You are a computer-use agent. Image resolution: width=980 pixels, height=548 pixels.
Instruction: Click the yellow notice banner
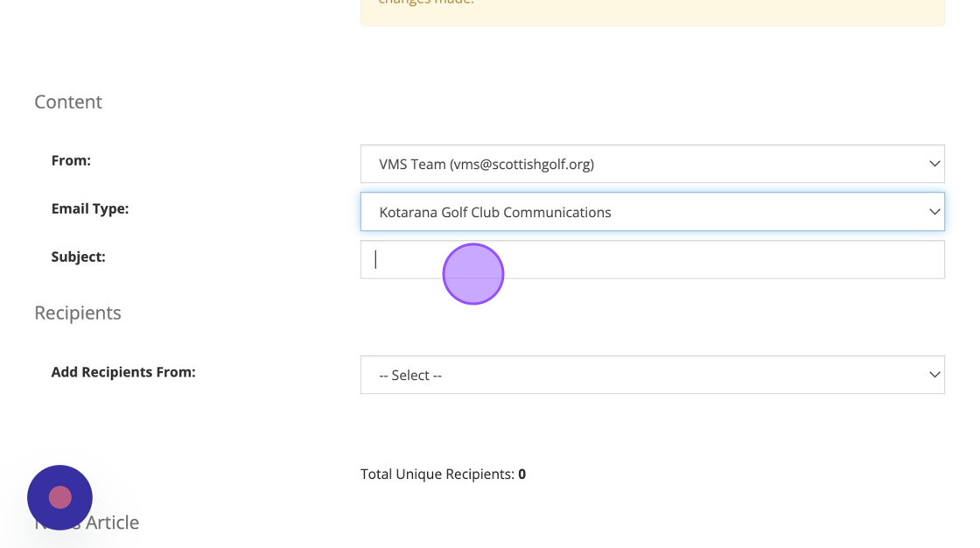652,9
